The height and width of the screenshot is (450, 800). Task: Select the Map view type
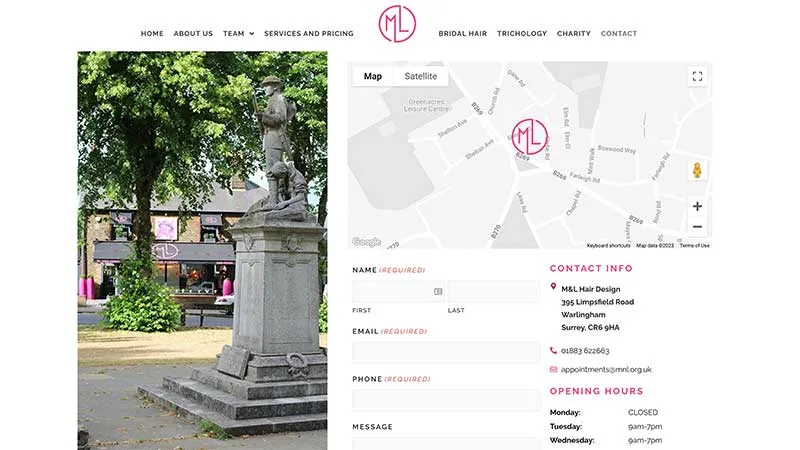[372, 76]
